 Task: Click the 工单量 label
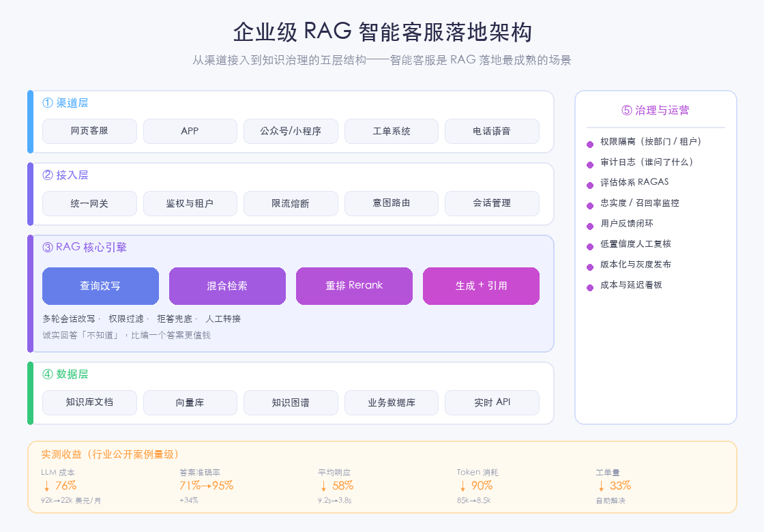(608, 473)
